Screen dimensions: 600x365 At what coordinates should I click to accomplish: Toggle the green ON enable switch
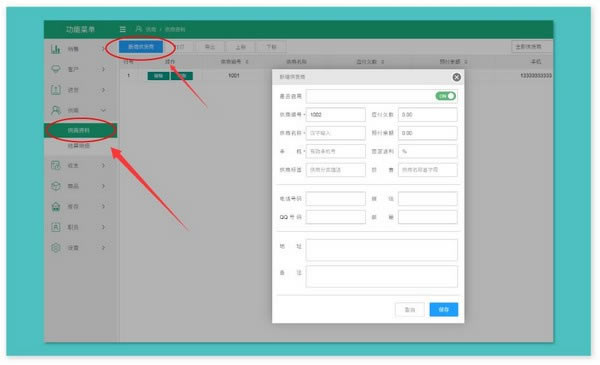coord(445,96)
